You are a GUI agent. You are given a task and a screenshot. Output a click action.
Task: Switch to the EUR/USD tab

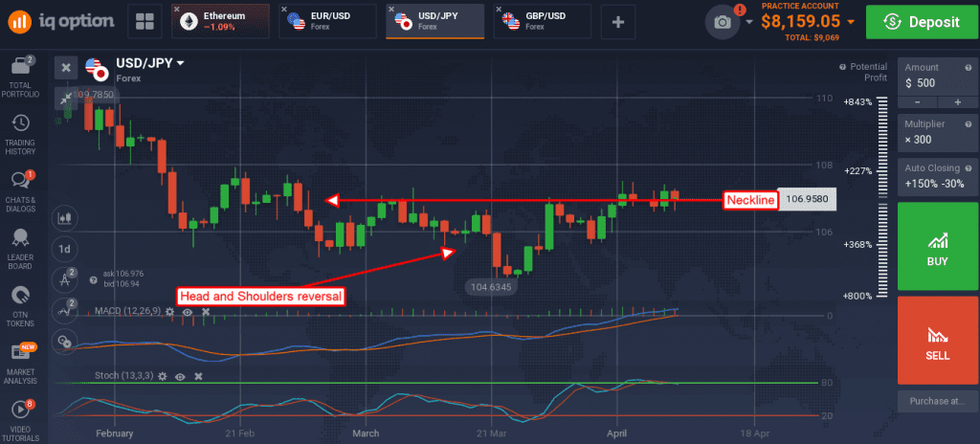point(328,21)
